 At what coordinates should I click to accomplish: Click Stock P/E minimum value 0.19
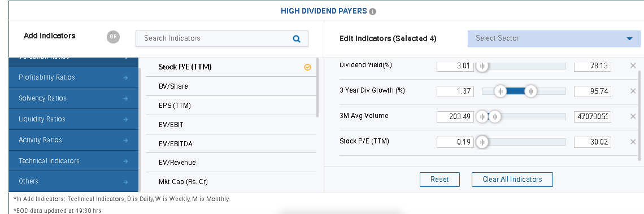(x=455, y=142)
